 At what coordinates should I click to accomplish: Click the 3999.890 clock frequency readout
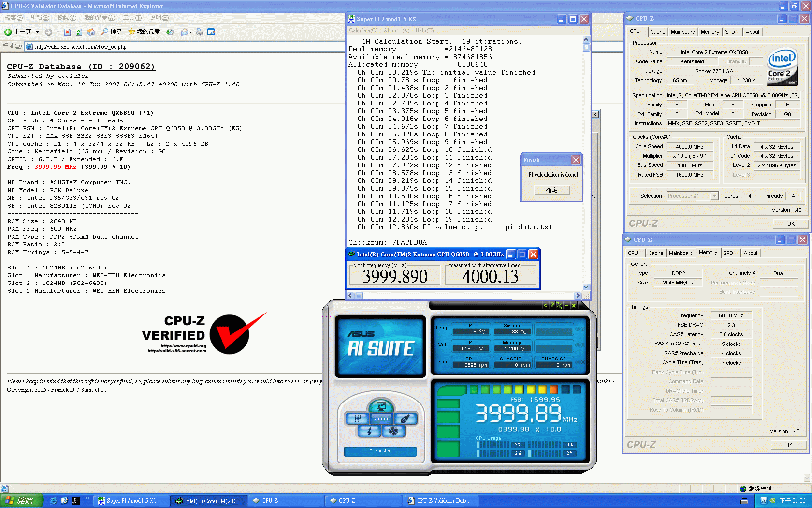click(x=395, y=277)
